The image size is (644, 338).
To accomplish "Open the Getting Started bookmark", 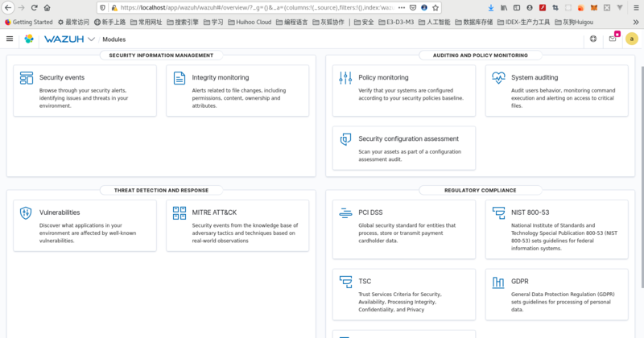I will click(x=28, y=23).
